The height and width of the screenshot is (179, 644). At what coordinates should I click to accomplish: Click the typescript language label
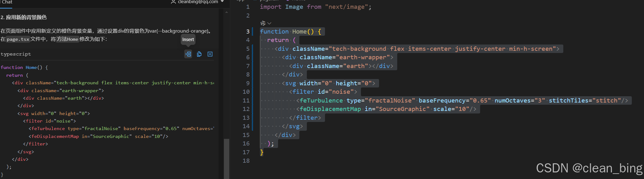16,54
